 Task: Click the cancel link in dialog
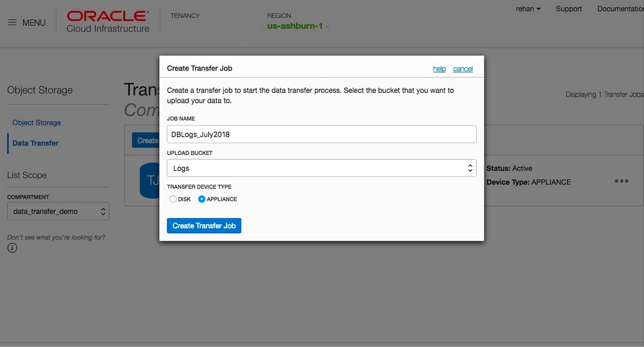click(x=462, y=69)
